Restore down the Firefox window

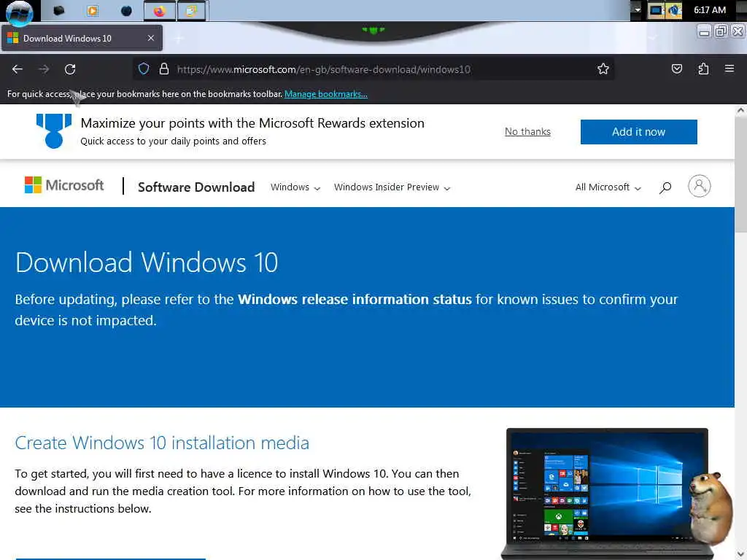click(x=720, y=31)
